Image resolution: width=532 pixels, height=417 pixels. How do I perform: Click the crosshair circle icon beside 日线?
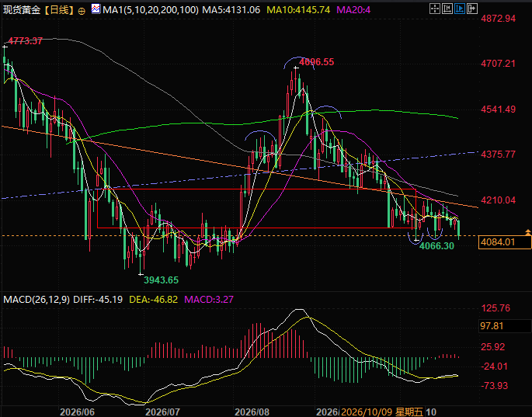82,11
